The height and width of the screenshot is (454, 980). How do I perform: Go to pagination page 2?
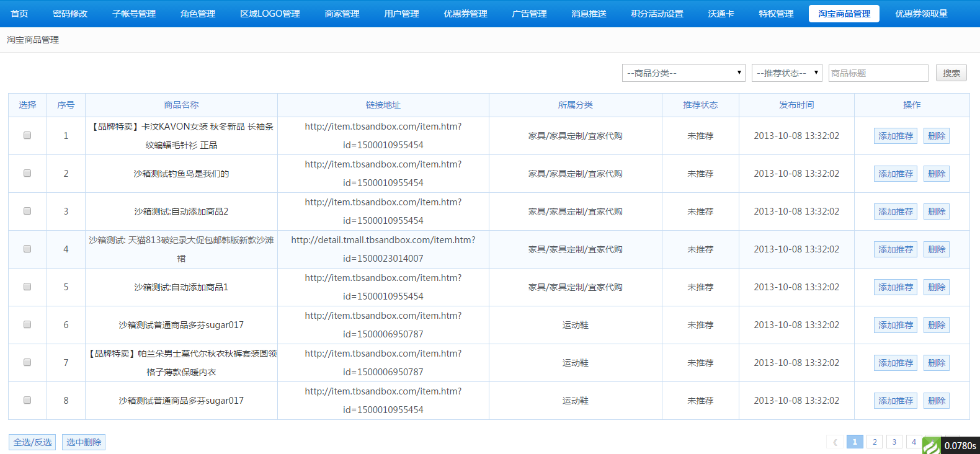[x=875, y=442]
